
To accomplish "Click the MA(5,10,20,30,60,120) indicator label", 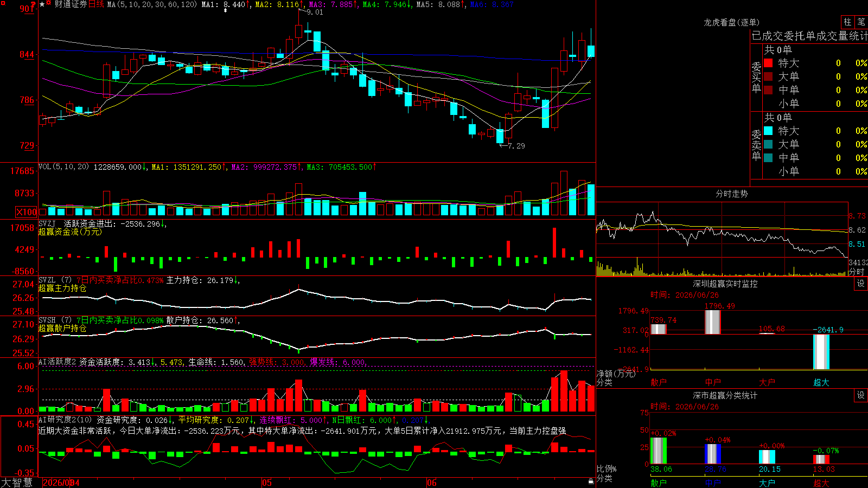I will (x=152, y=4).
